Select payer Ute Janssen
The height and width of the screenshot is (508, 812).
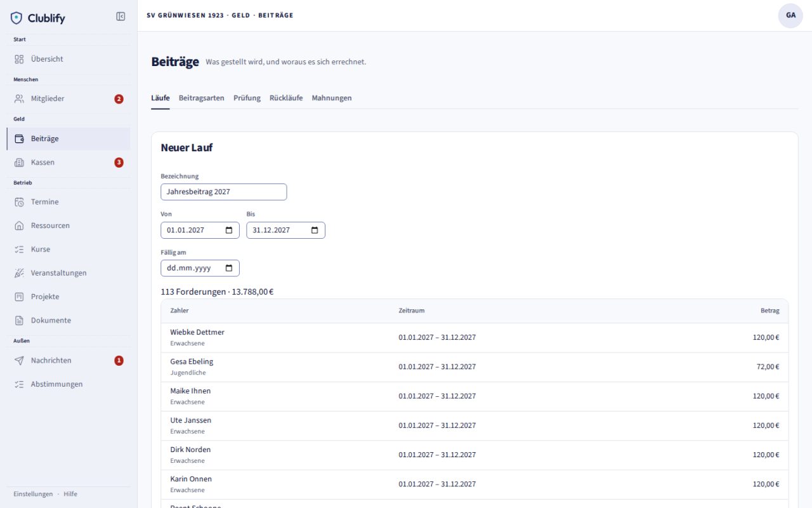coord(191,420)
